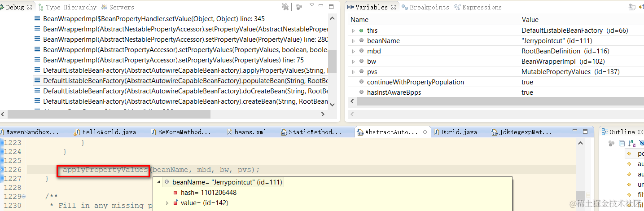Click the Variables view horizontal scrollbar
The height and width of the screenshot is (211, 644).
pos(496,102)
